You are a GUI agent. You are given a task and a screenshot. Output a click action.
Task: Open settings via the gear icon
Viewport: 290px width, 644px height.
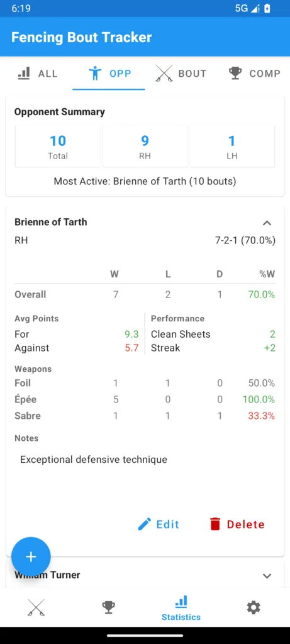(x=254, y=607)
